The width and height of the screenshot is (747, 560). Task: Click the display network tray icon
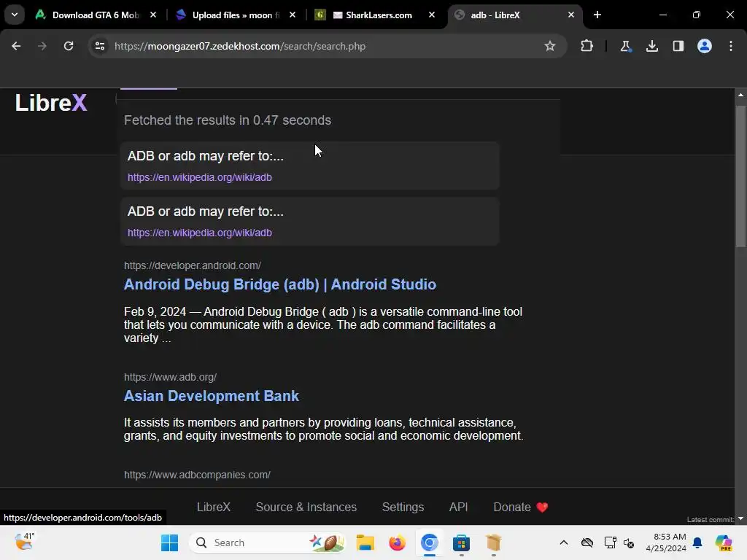click(x=610, y=542)
